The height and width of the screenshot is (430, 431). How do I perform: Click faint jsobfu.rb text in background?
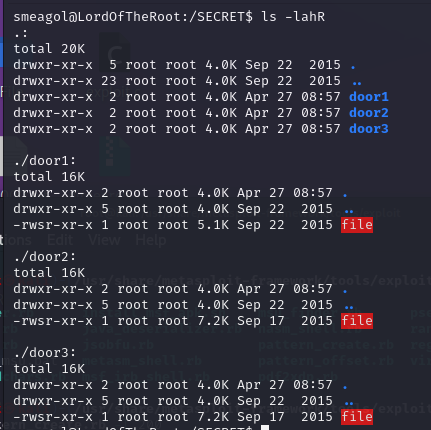(118, 344)
